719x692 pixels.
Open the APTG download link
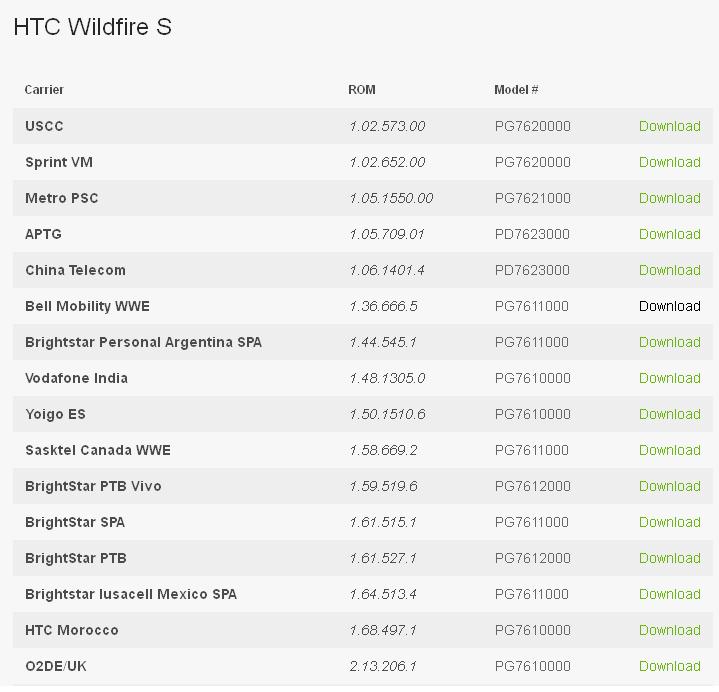(x=669, y=234)
